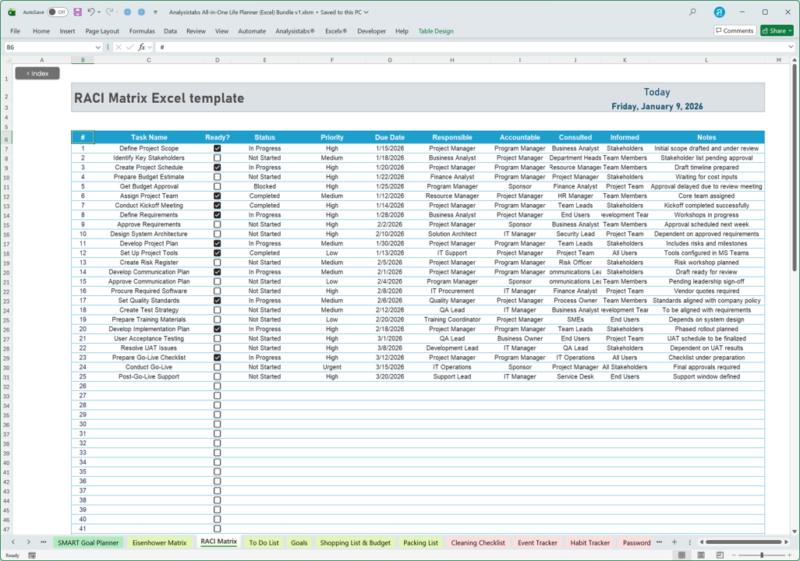Add a new sheet with plus icon
This screenshot has height=561, width=800.
[674, 542]
